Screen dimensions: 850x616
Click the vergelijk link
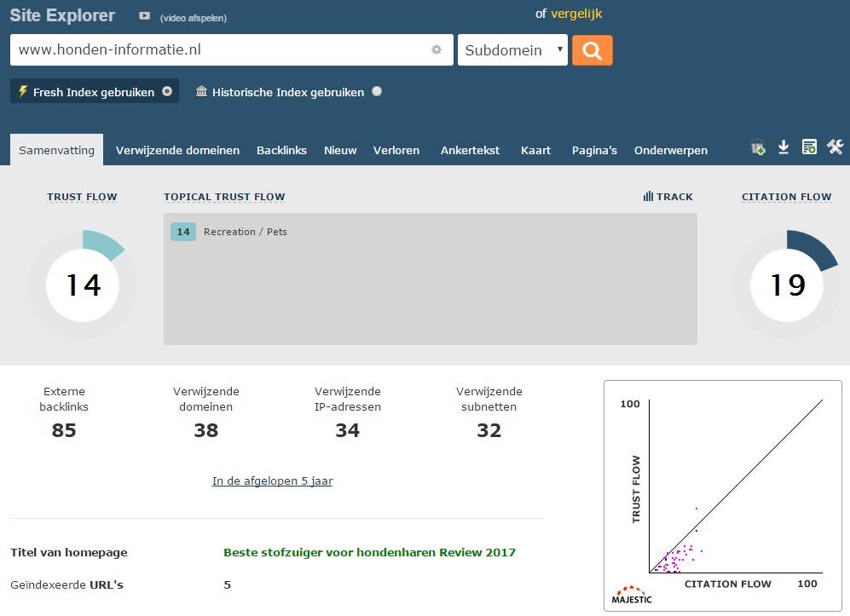[x=576, y=14]
